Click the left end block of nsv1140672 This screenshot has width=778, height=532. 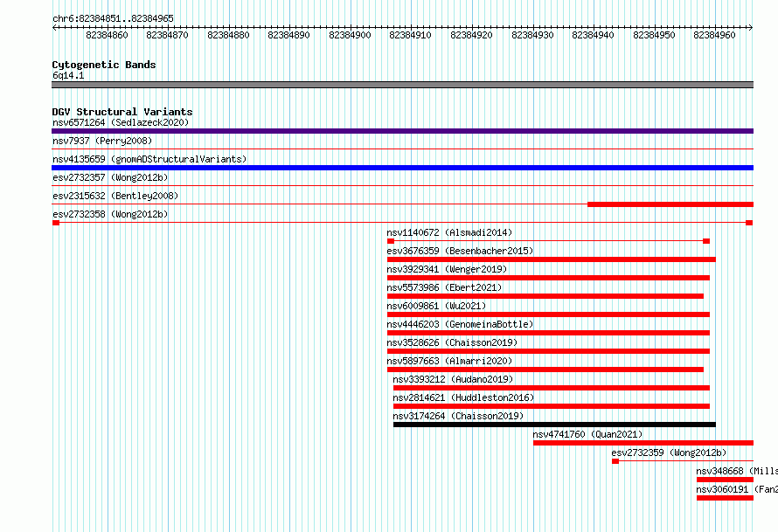[x=391, y=241]
